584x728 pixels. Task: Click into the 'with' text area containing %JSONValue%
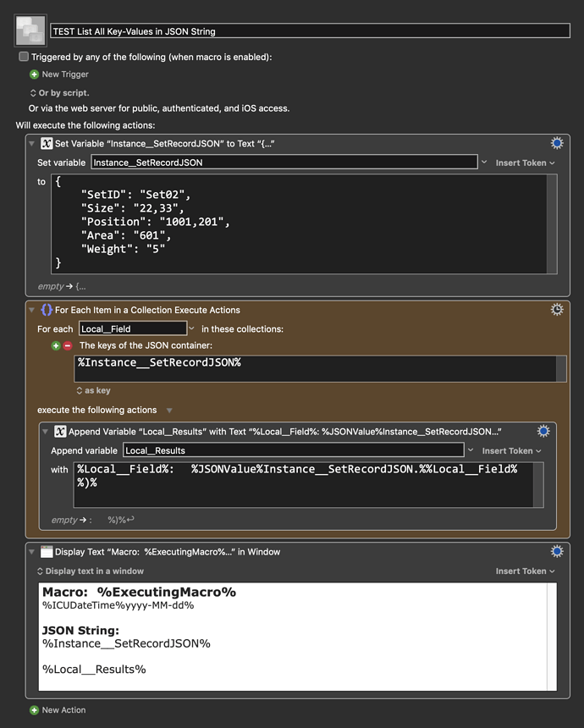tap(304, 485)
